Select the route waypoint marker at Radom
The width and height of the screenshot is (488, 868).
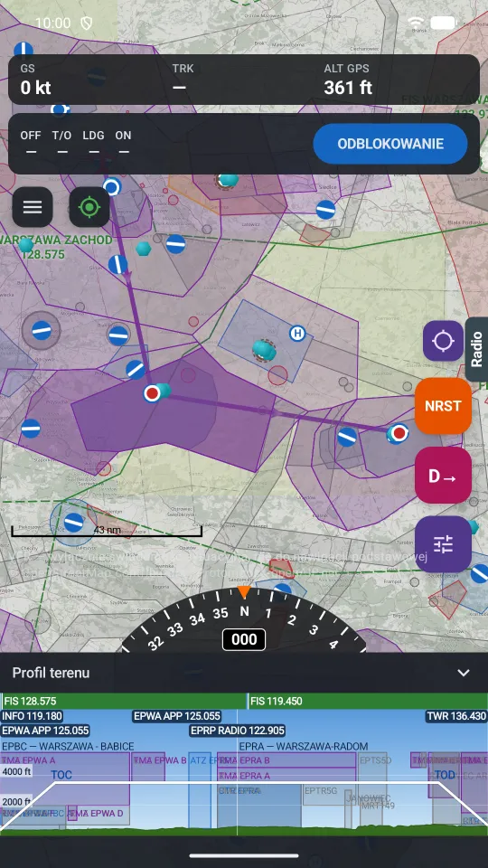click(x=152, y=393)
